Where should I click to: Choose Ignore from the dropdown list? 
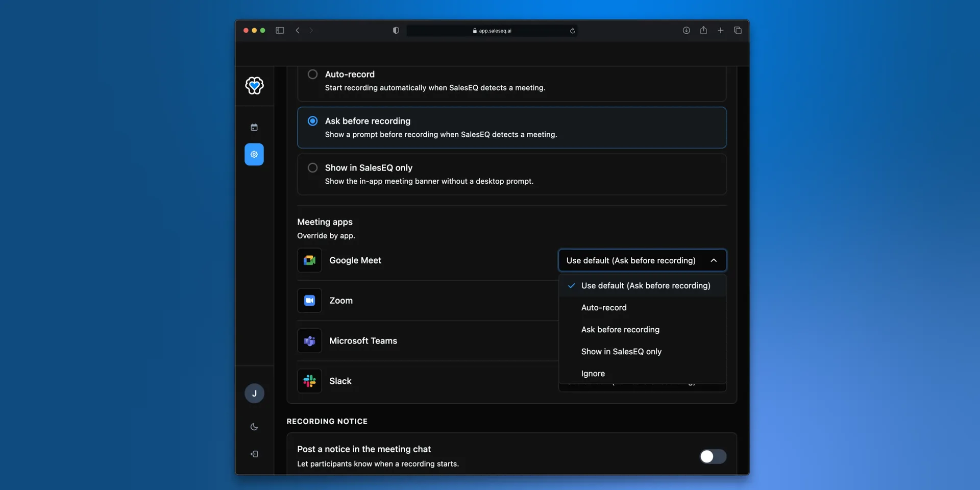pos(642,374)
